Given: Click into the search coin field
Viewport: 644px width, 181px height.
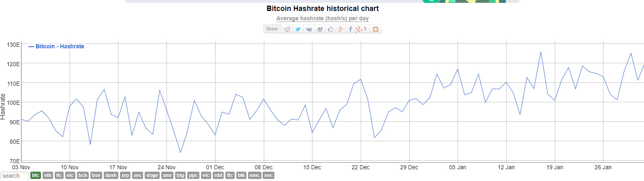Looking at the screenshot, I should point(14,176).
